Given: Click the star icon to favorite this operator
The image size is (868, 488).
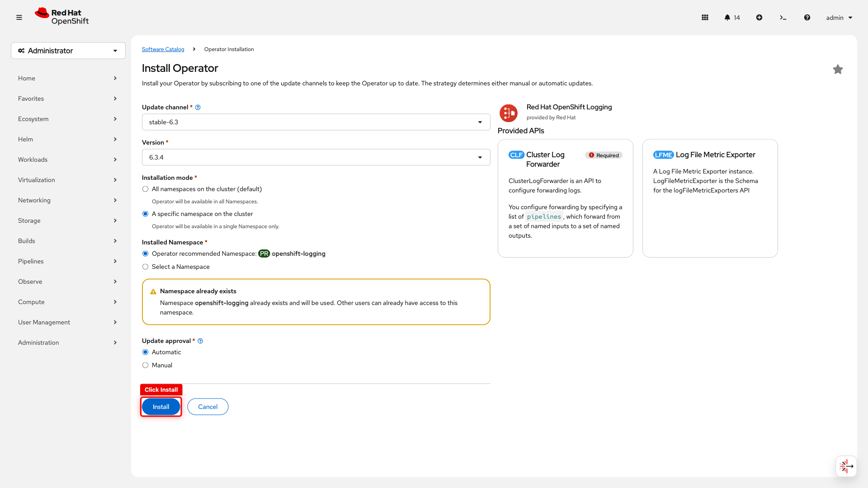Looking at the screenshot, I should coord(838,69).
